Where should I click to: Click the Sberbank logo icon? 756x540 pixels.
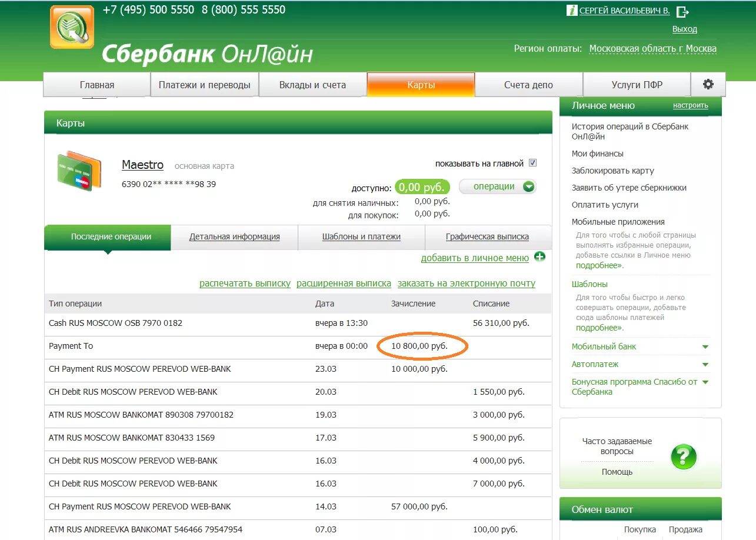(x=72, y=27)
